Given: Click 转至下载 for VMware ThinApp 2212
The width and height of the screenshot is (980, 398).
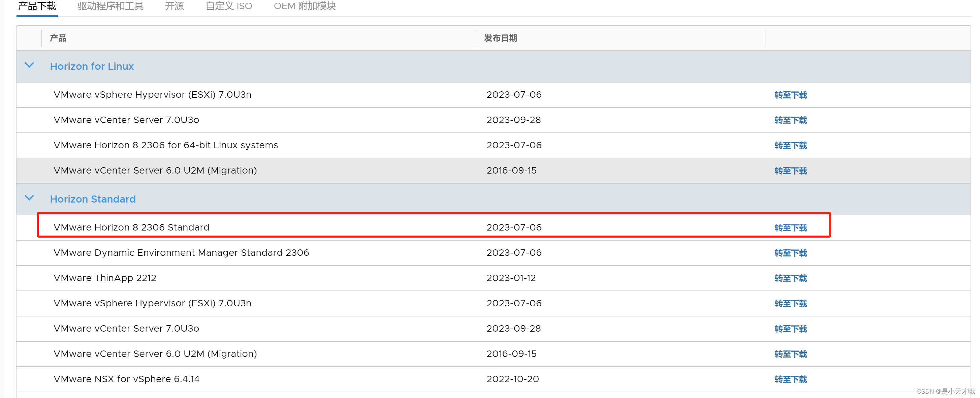Looking at the screenshot, I should [x=791, y=278].
